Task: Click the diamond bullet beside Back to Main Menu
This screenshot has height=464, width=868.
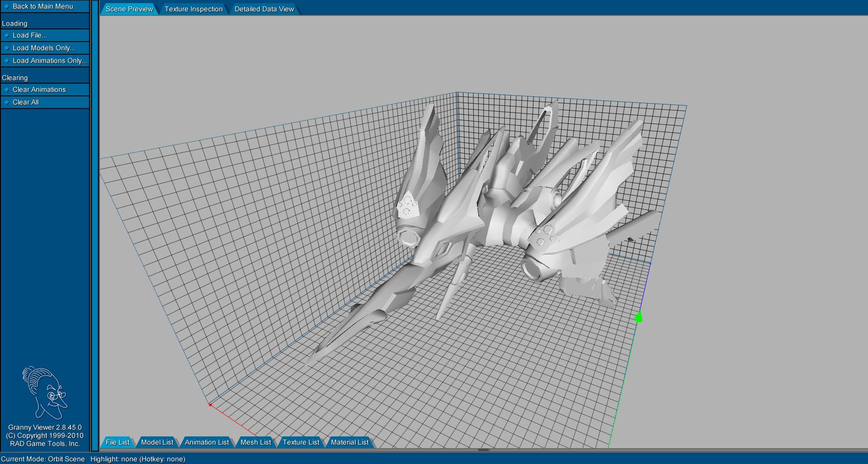Action: click(x=7, y=6)
